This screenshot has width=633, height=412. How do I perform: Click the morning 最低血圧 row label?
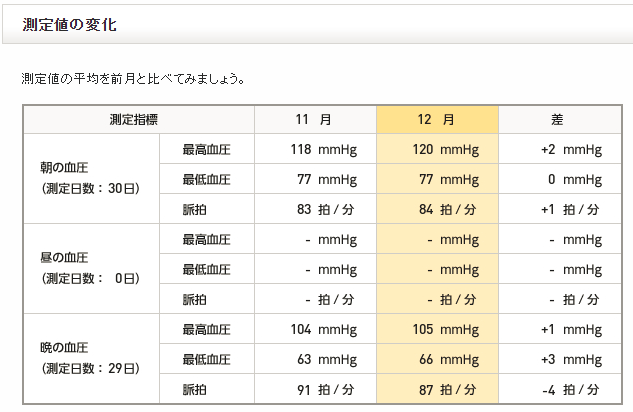pos(207,179)
